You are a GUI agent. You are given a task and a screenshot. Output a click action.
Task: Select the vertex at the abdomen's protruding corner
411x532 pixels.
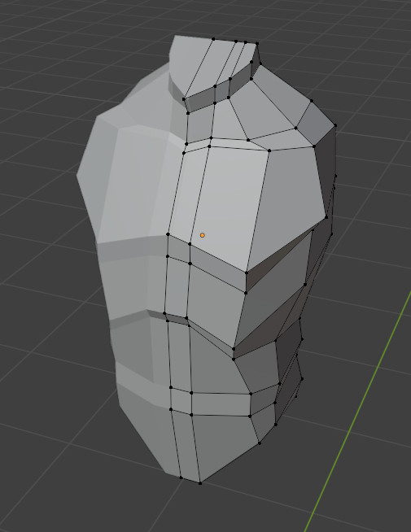click(x=234, y=349)
